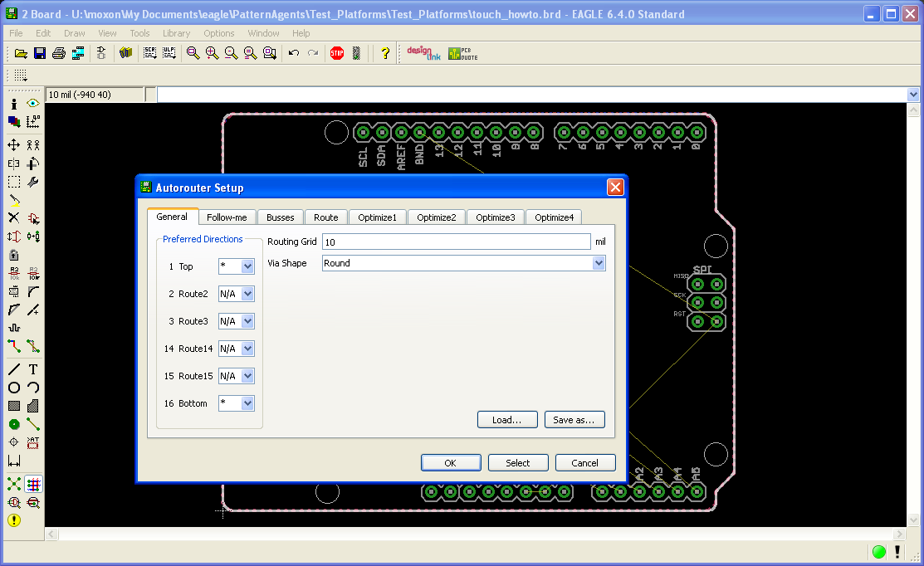Screen dimensions: 924x566
Task: Select the Show eye tool
Action: [x=33, y=104]
